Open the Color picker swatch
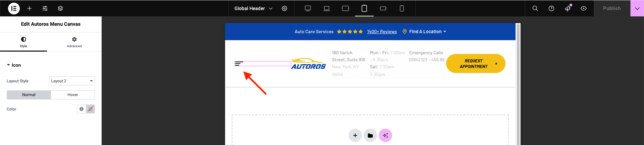The image size is (644, 145). [x=91, y=109]
